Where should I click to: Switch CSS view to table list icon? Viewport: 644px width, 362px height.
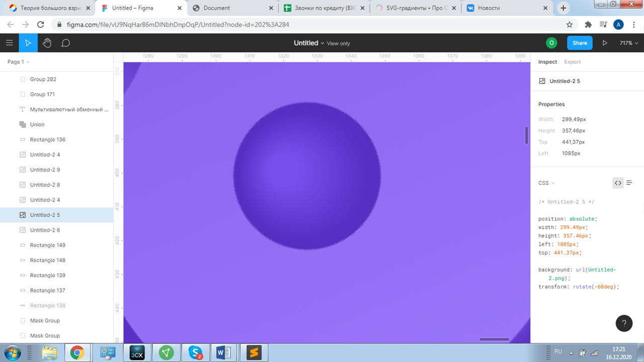tap(629, 183)
